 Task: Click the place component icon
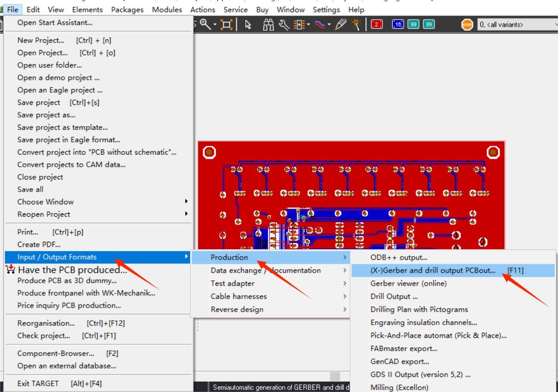pyautogui.click(x=299, y=25)
